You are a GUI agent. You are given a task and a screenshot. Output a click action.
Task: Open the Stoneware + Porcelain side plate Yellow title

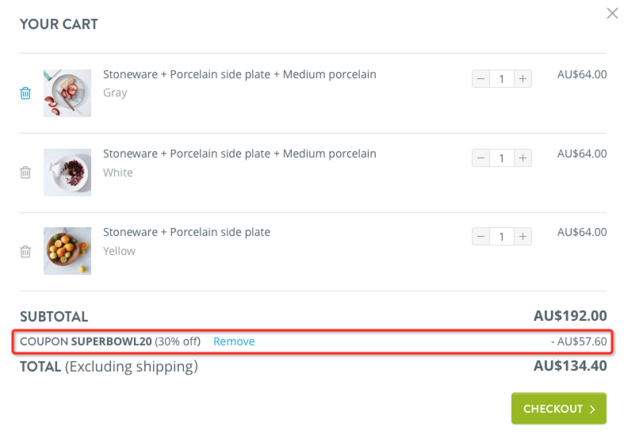186,232
